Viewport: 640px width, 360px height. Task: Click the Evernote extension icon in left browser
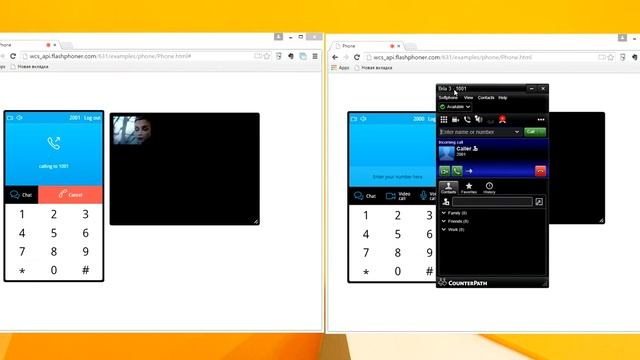tap(291, 56)
